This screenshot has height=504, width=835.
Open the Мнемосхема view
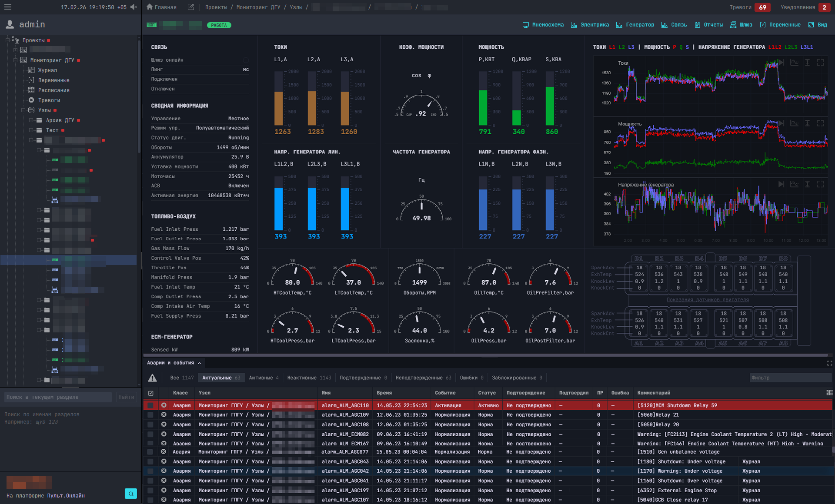click(x=547, y=25)
